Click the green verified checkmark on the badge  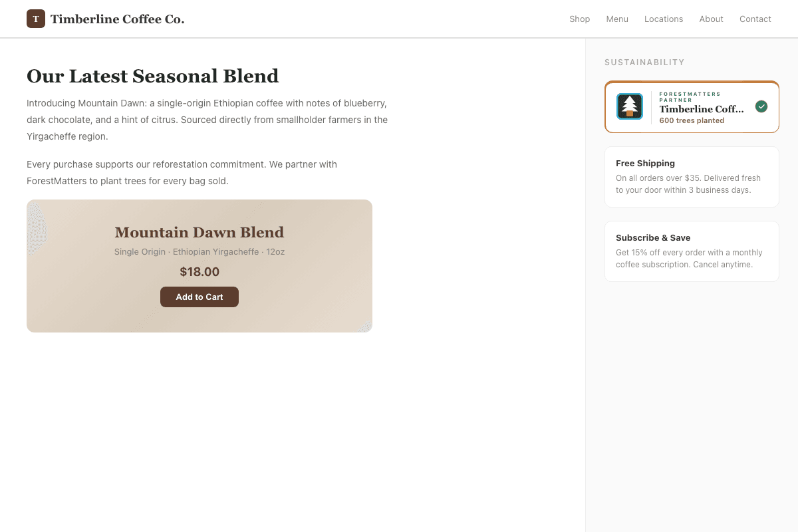click(x=761, y=106)
